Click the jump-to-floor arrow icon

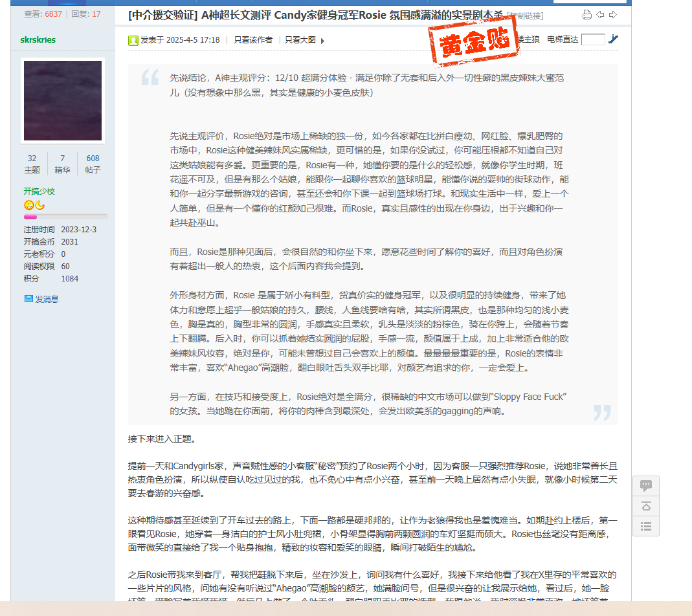(613, 39)
